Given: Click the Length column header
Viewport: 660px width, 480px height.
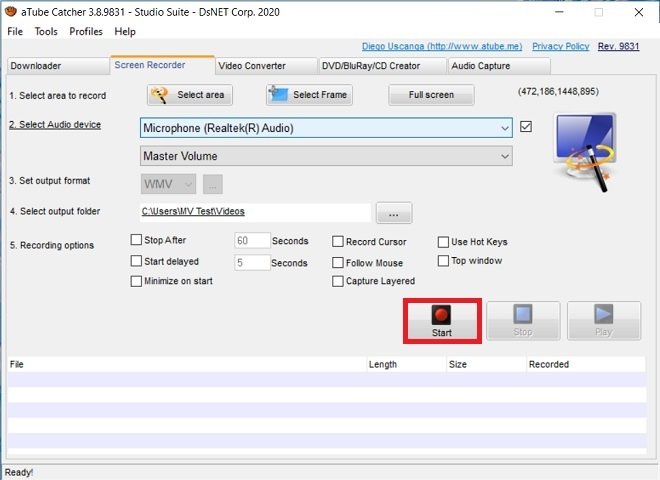Looking at the screenshot, I should point(407,364).
